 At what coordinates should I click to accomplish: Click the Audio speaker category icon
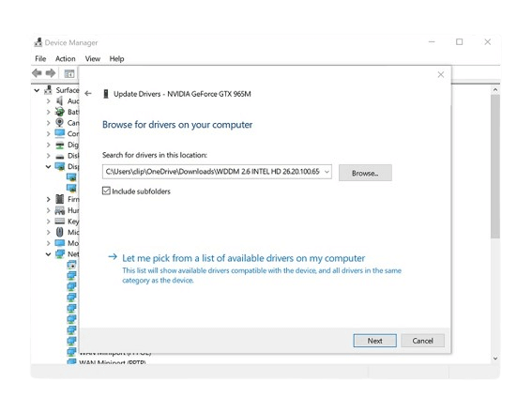60,100
